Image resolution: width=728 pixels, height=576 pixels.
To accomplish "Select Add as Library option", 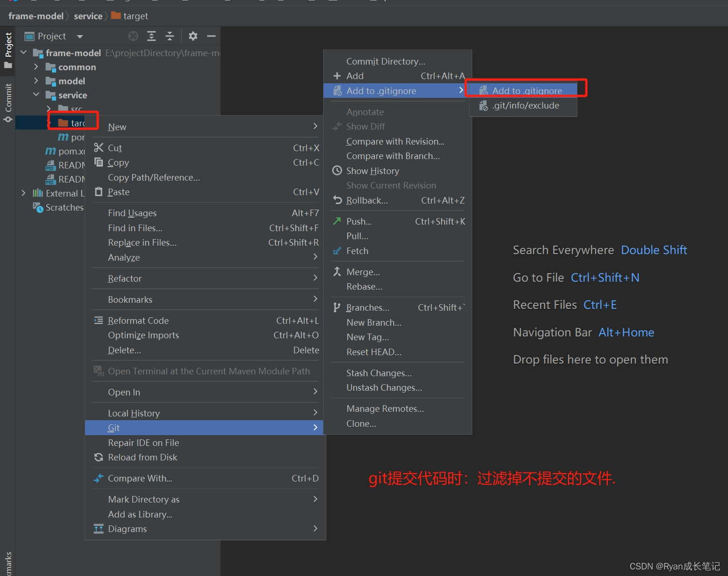I will tap(205, 514).
